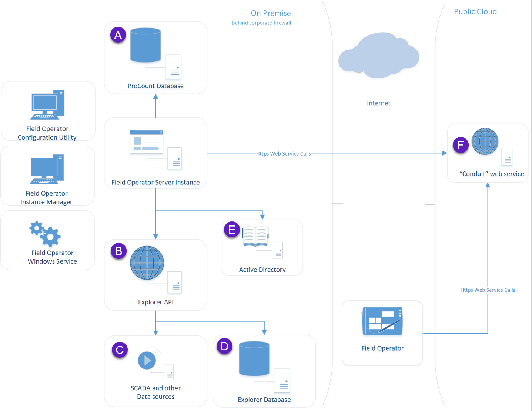Click the "Field Operator" label under the tablet
The height and width of the screenshot is (411, 532).
pyautogui.click(x=382, y=348)
